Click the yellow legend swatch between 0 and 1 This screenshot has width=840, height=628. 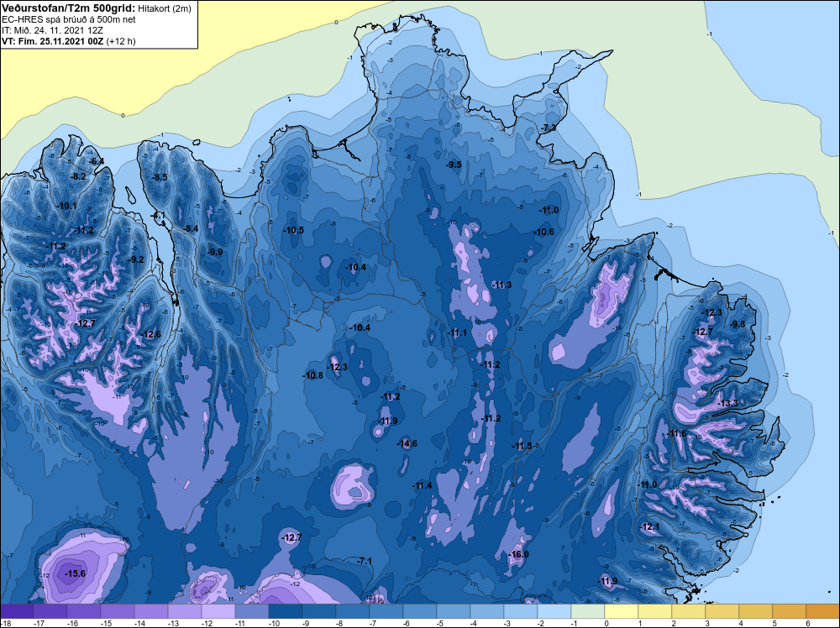tap(622, 611)
